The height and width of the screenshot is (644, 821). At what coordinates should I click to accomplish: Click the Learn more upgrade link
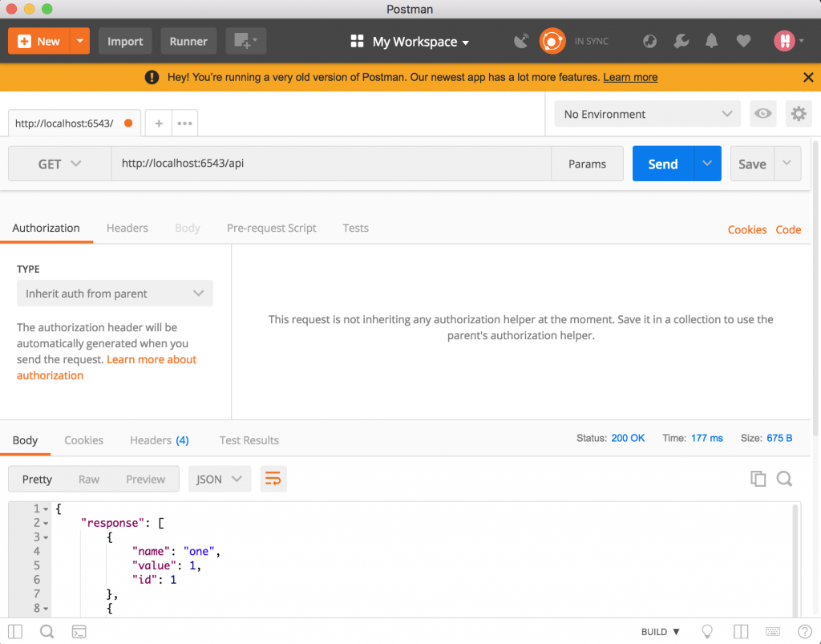630,77
